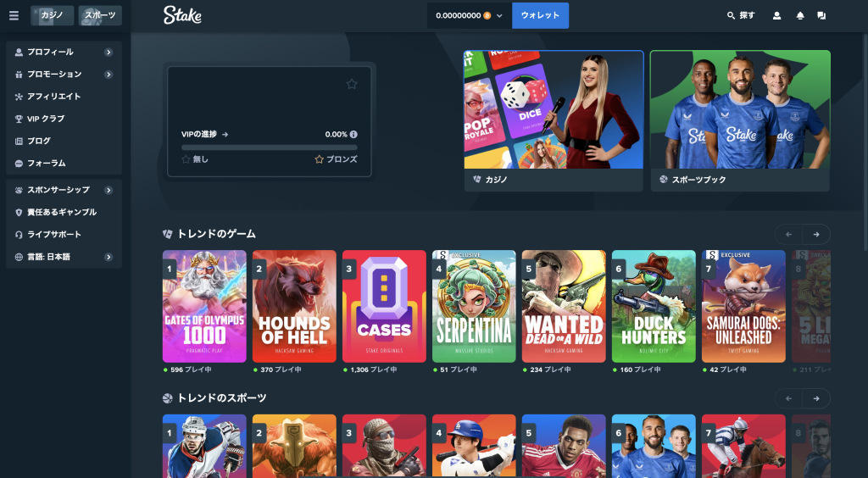Open the hockey player sports card number 1
Screen dimensions: 868x478
pos(204,446)
